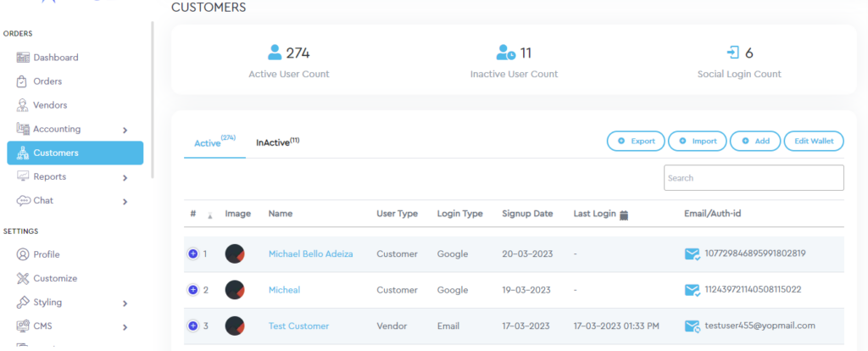The width and height of the screenshot is (868, 351).
Task: Sort by the # column header arrow
Action: tap(210, 215)
